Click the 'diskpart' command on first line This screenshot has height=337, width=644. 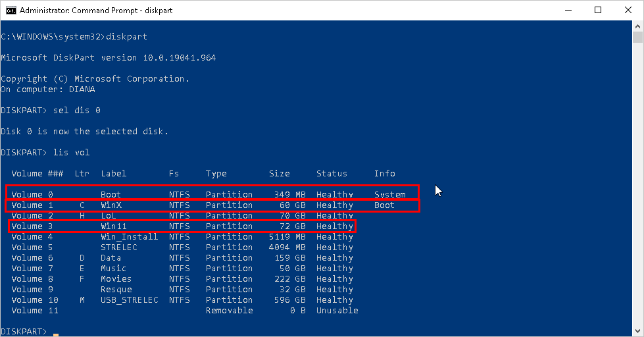(x=126, y=37)
